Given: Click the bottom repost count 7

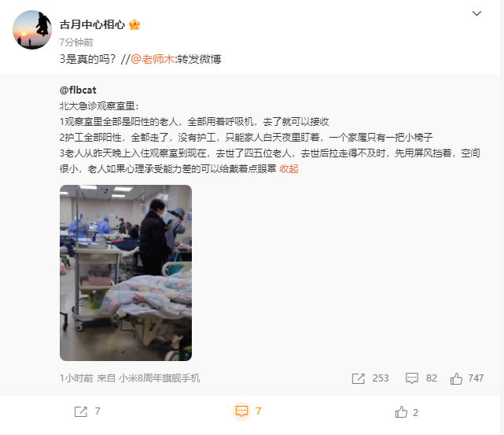Looking at the screenshot, I should pyautogui.click(x=97, y=411).
